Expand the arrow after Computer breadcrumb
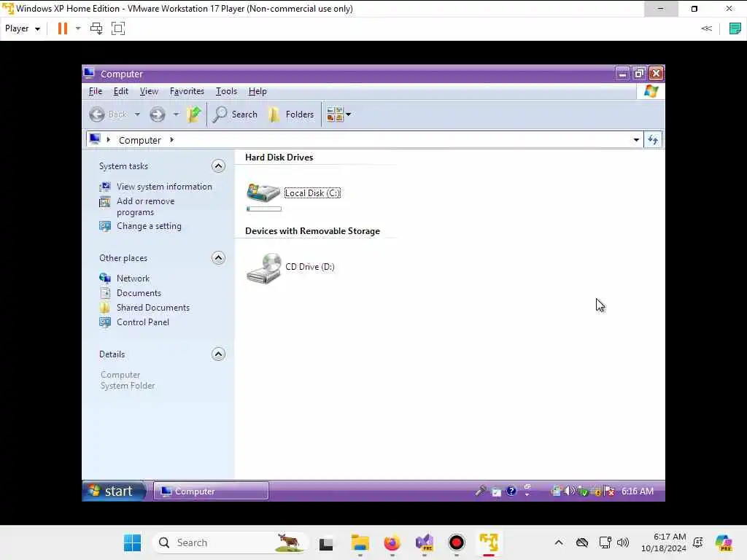The width and height of the screenshot is (747, 560). pos(171,140)
